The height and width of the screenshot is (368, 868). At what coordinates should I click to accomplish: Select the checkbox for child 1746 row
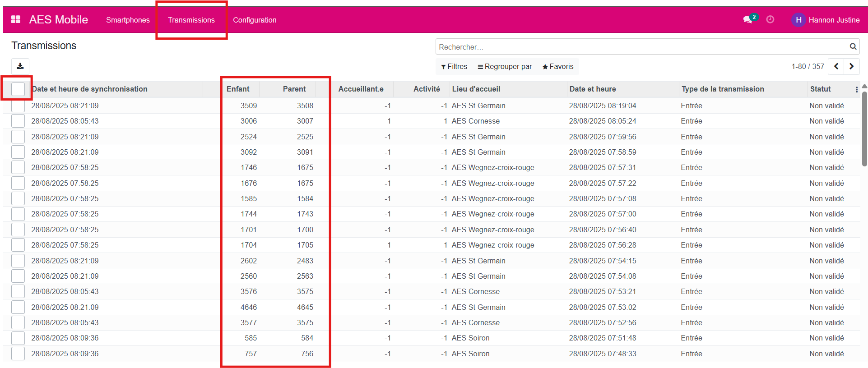(x=18, y=168)
